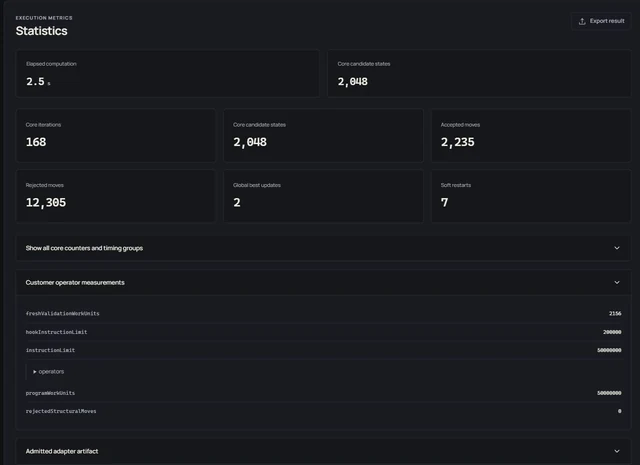
Task: Click the freshValidationWorkUnits row
Action: click(x=323, y=314)
